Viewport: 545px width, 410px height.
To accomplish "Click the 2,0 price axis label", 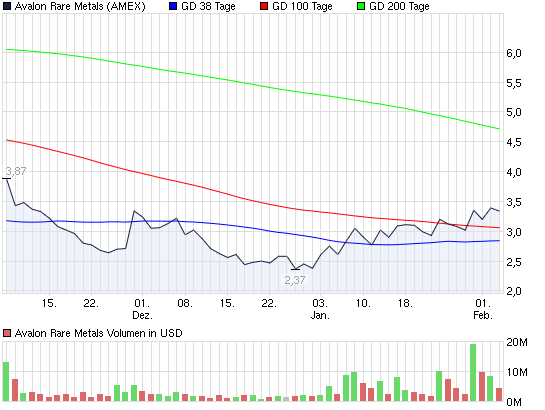I will (514, 291).
